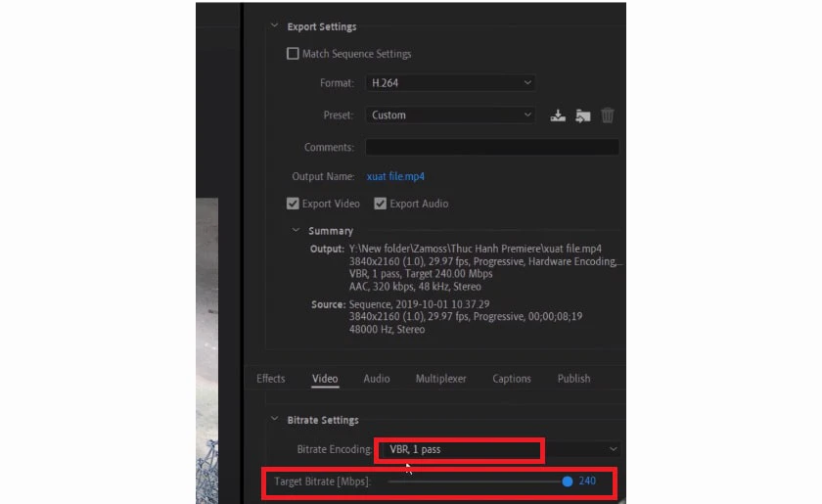Collapse the Bitrate Settings section

point(274,419)
